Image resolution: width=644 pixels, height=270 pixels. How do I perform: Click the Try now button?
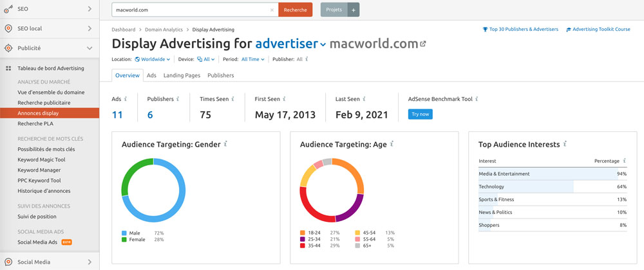coord(420,114)
